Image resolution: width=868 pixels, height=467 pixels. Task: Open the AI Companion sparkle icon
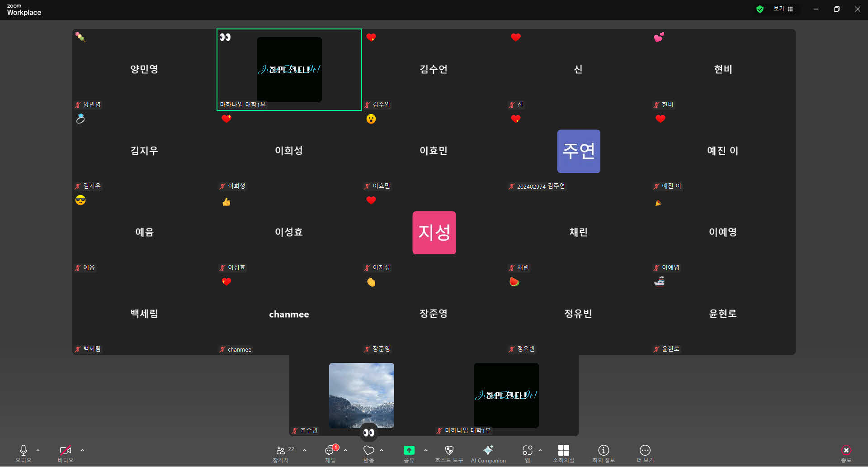(x=488, y=450)
